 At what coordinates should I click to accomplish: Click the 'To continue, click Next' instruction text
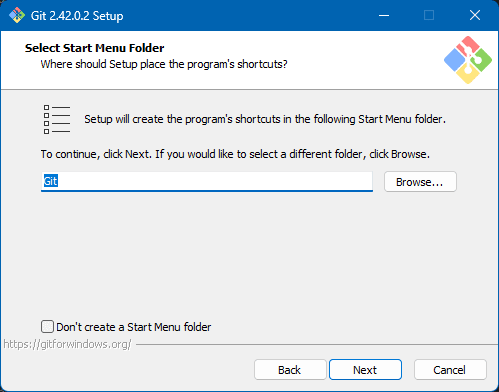[x=235, y=154]
